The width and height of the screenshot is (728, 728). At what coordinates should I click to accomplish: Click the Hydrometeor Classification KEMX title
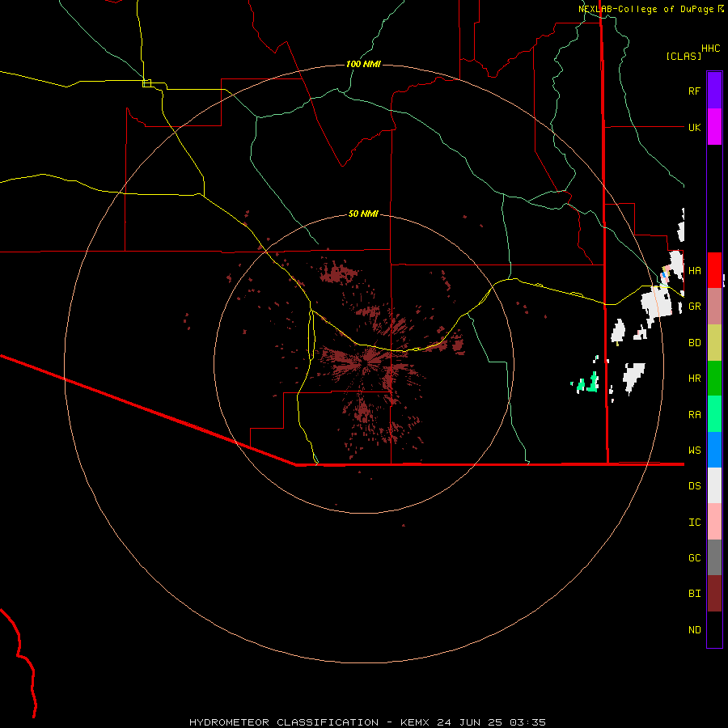click(367, 722)
